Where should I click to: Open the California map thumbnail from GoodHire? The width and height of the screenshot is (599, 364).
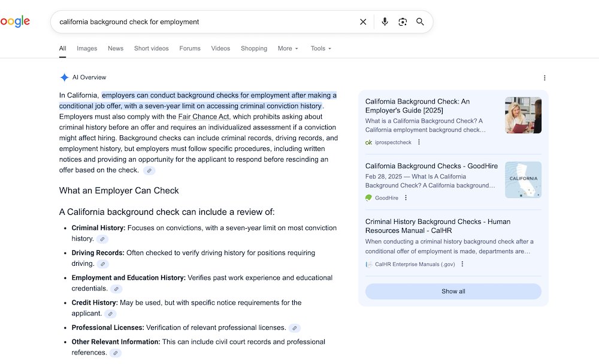[523, 180]
